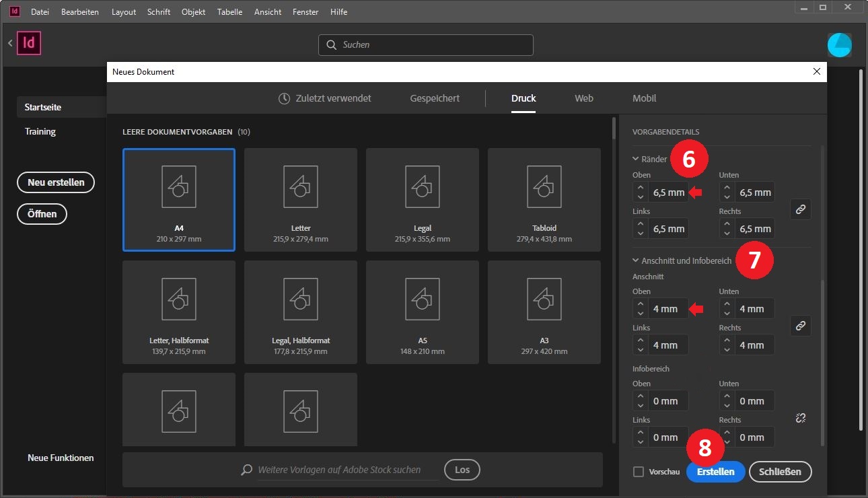
Task: Toggle the Infobereich broken link icon
Action: tap(800, 418)
